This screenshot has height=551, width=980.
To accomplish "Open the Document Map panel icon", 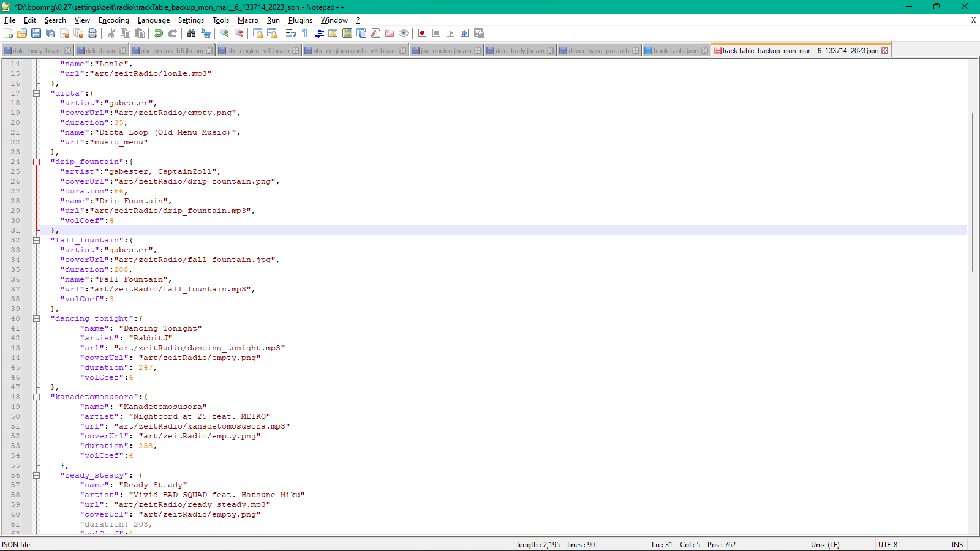I will point(347,33).
